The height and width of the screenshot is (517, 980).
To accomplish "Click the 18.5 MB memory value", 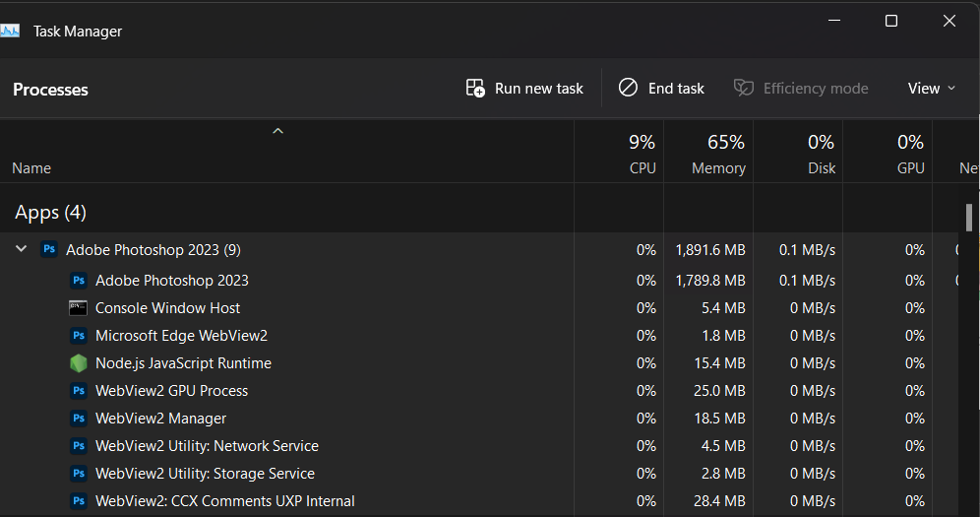I will pyautogui.click(x=719, y=419).
